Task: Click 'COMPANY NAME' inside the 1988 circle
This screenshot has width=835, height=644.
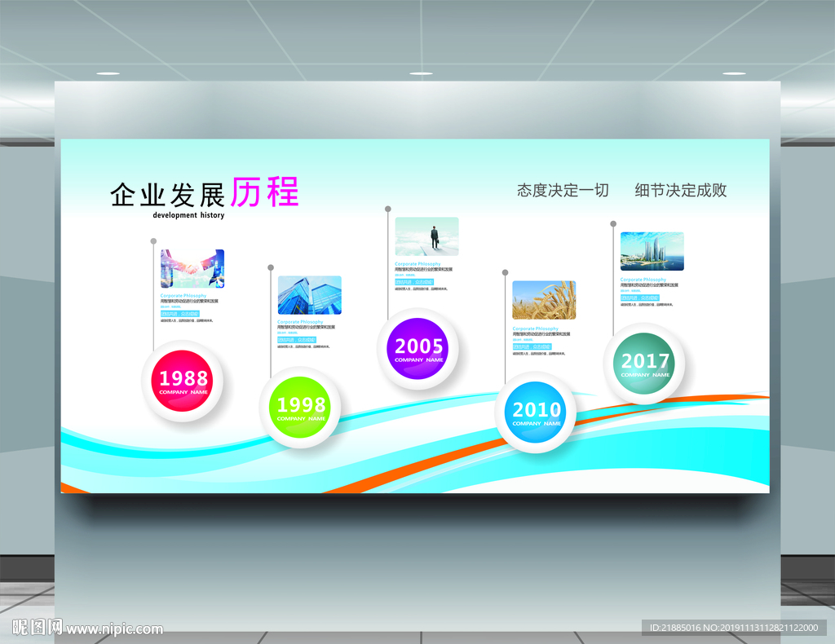Action: 183,392
